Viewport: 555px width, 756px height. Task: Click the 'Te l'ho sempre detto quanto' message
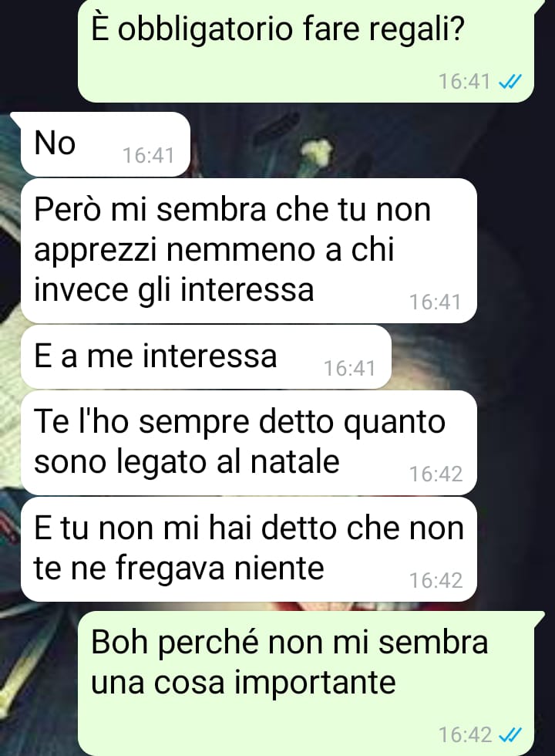point(248,442)
